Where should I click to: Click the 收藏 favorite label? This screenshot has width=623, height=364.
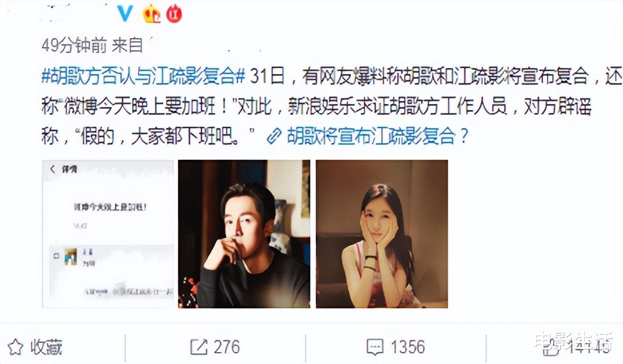pyautogui.click(x=47, y=347)
